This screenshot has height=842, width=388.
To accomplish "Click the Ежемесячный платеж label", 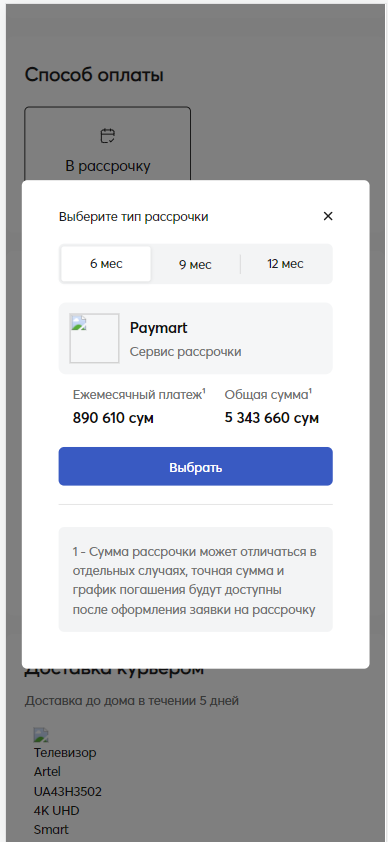I will pos(139,395).
